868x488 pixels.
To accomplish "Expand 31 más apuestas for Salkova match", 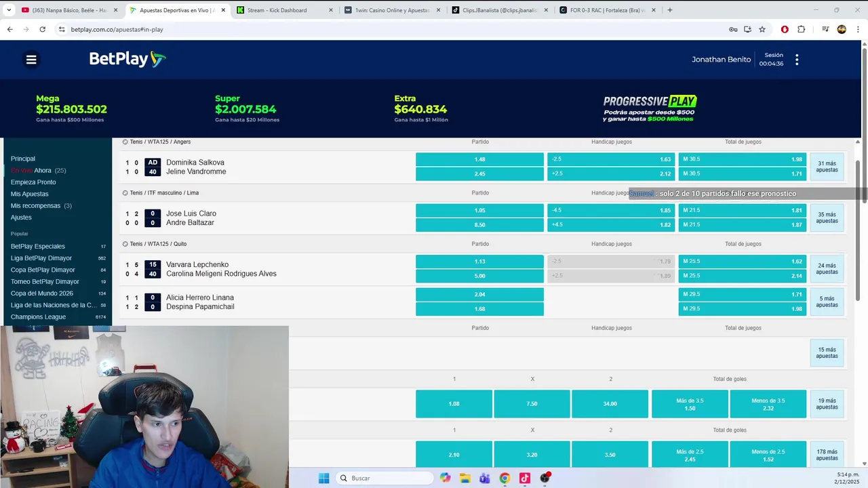I will click(827, 167).
